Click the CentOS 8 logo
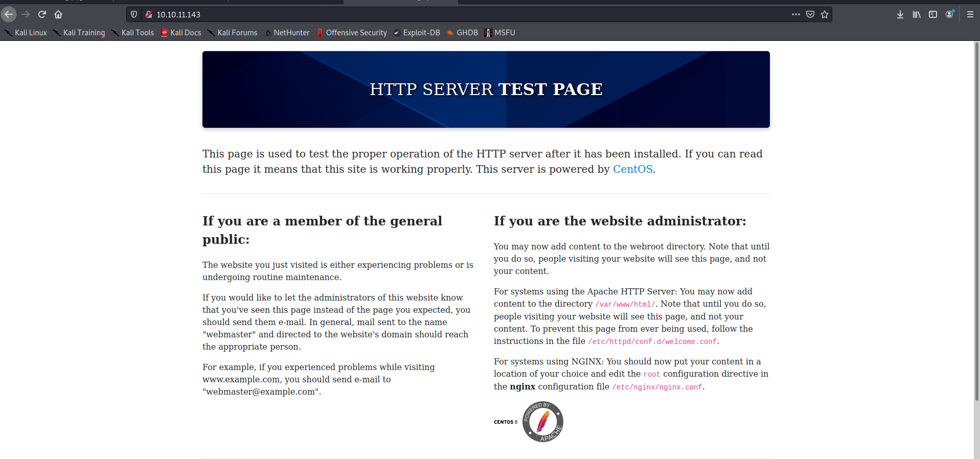 (506, 422)
